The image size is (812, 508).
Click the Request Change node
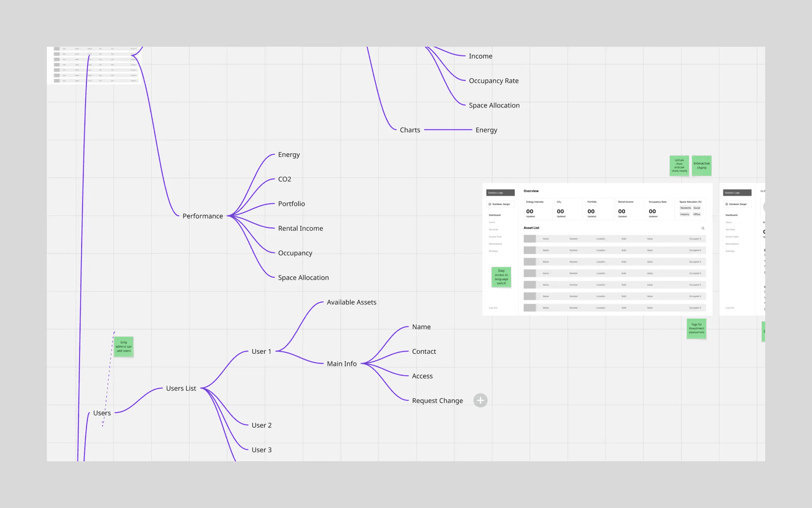click(x=437, y=401)
